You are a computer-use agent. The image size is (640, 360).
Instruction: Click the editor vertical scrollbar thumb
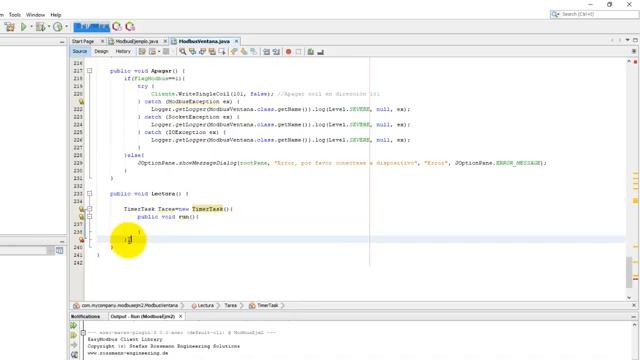(629, 273)
